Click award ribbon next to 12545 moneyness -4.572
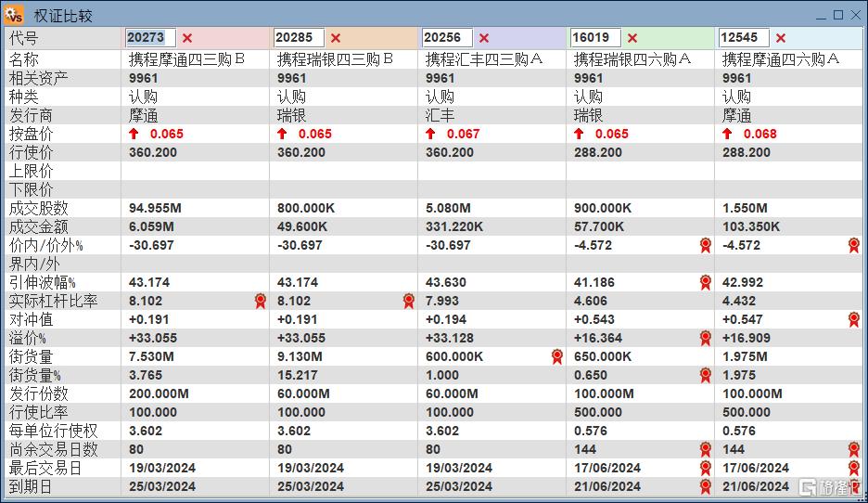This screenshot has width=868, height=503. pos(853,245)
